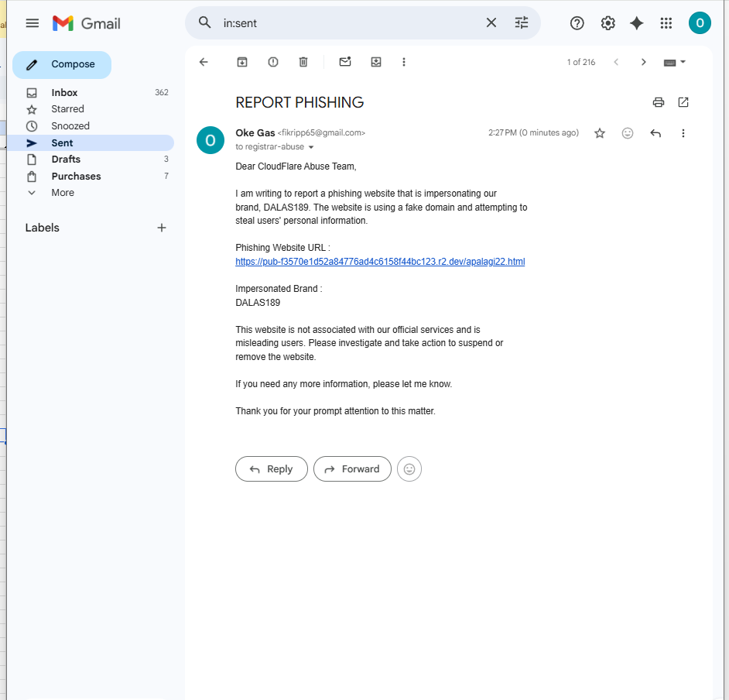Open the Drafts folder

[91, 159]
